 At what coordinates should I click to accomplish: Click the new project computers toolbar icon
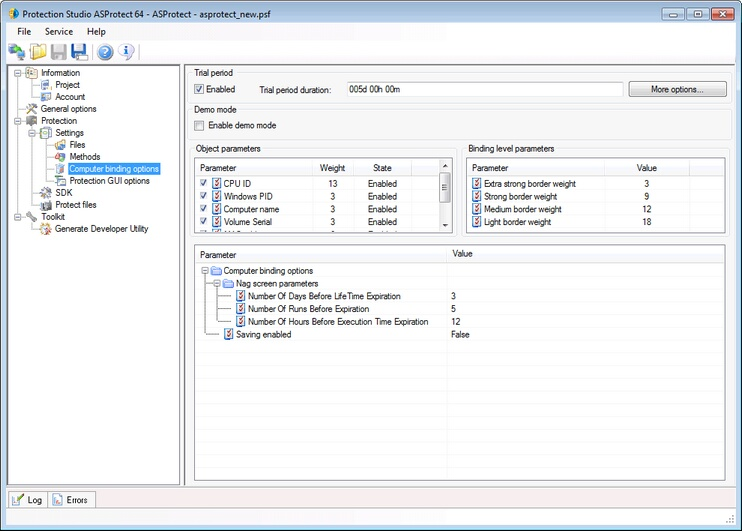point(17,52)
